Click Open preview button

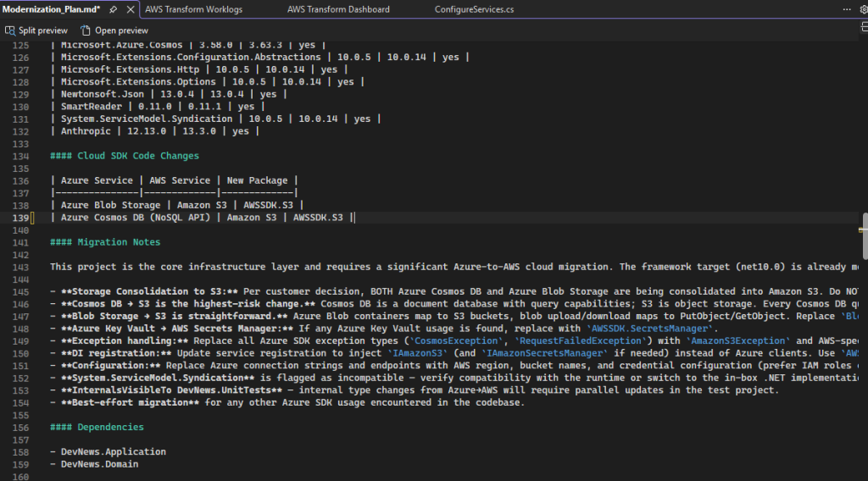[x=114, y=30]
